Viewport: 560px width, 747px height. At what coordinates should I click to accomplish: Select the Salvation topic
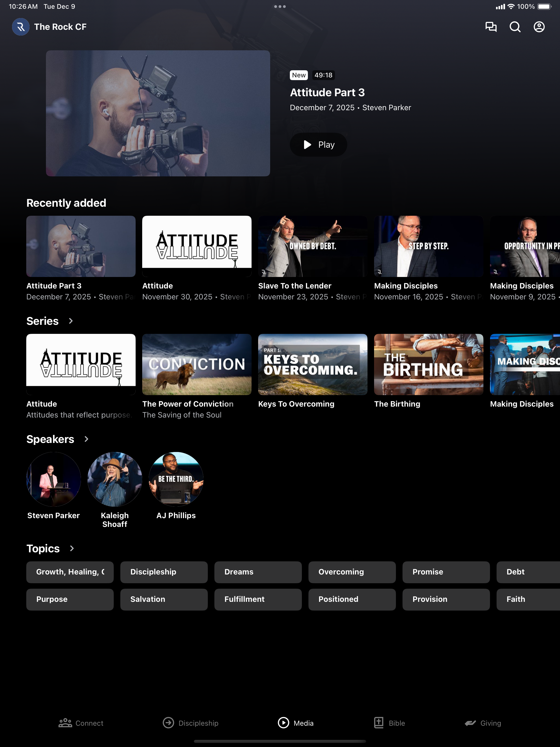point(164,599)
